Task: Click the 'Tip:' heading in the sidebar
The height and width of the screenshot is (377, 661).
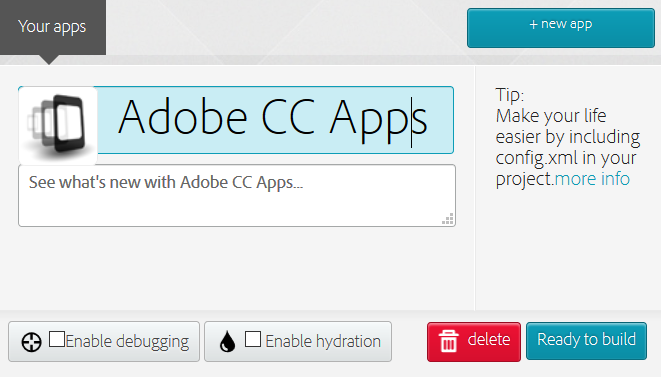Action: point(510,95)
